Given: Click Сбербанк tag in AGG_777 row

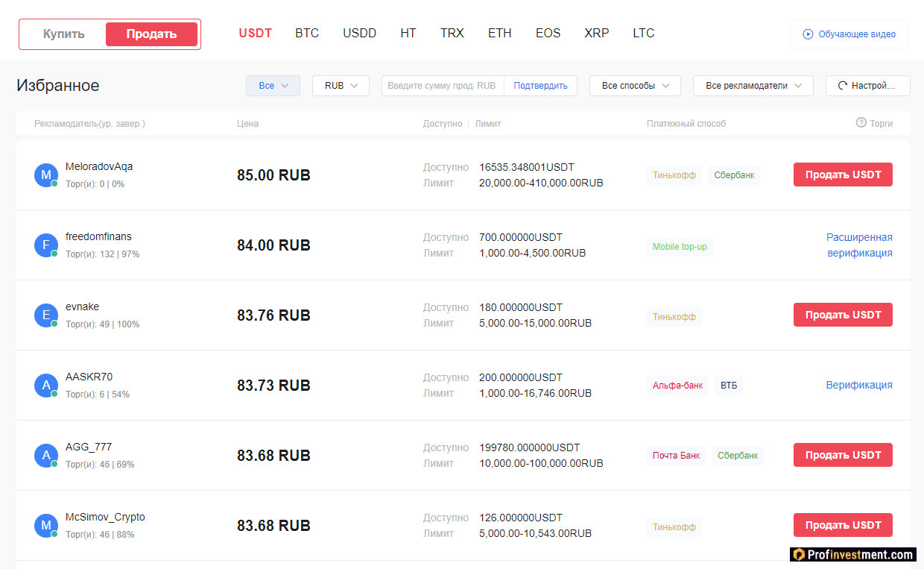Looking at the screenshot, I should [738, 456].
